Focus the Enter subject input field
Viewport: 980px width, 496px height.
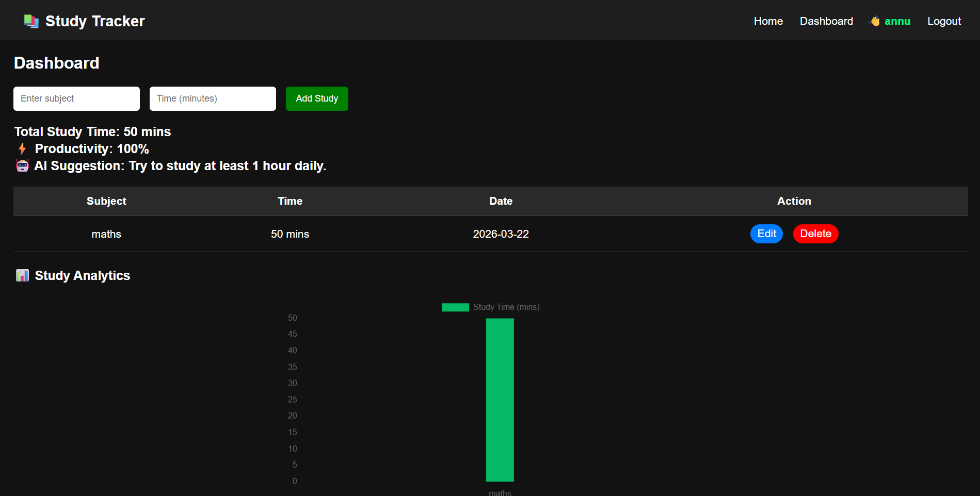[x=76, y=98]
